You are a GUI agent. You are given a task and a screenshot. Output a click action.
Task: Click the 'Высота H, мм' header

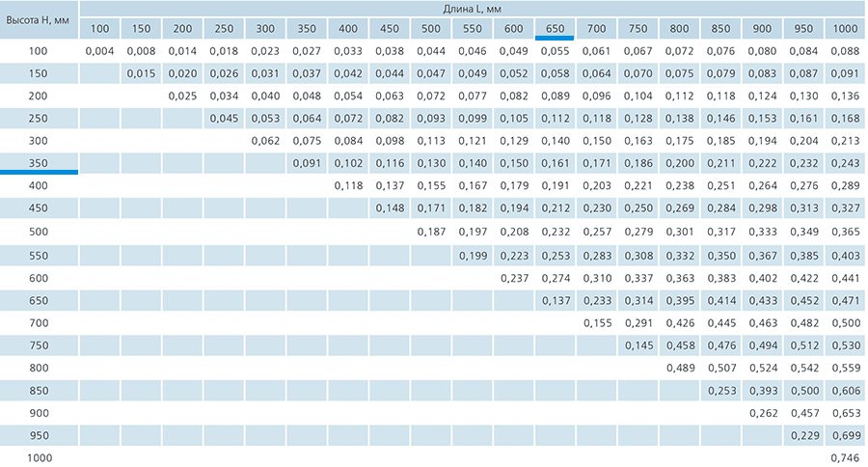coord(38,20)
